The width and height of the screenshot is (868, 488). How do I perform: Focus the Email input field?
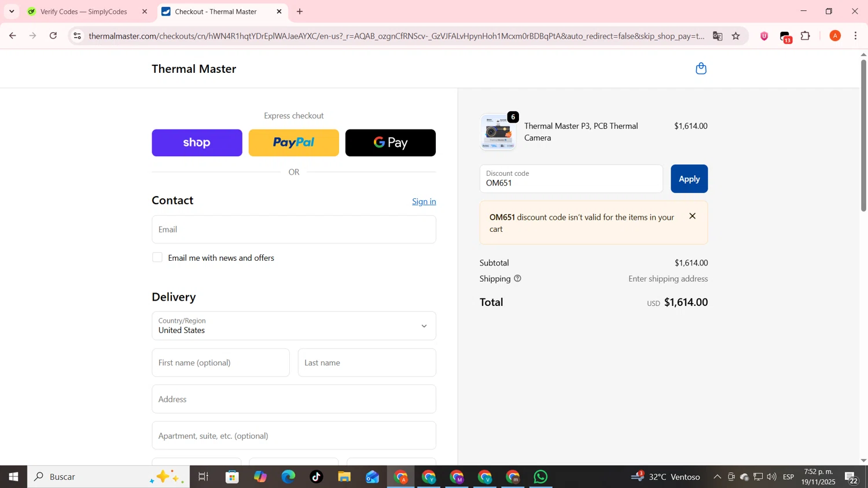(x=294, y=230)
